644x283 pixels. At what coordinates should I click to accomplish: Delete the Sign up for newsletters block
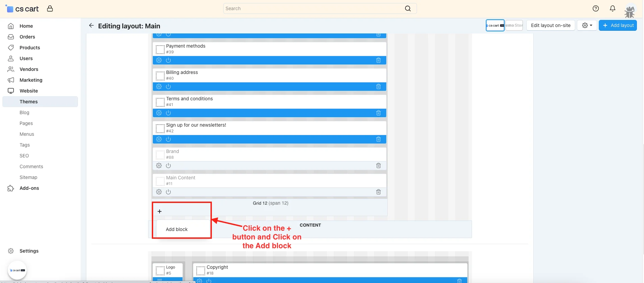(378, 139)
